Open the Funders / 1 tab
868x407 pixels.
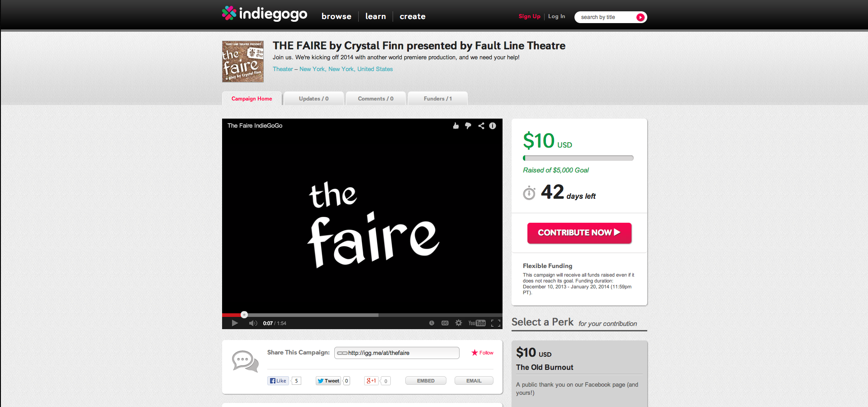click(437, 99)
